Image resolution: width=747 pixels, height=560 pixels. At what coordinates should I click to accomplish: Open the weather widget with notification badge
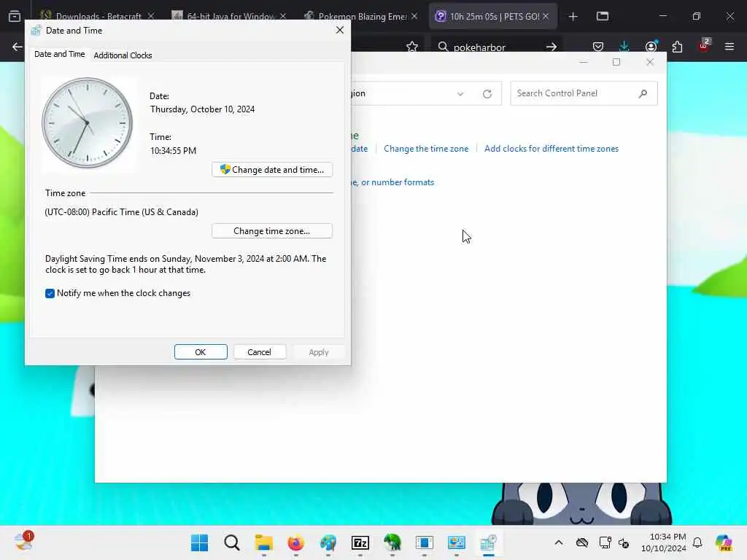click(24, 542)
